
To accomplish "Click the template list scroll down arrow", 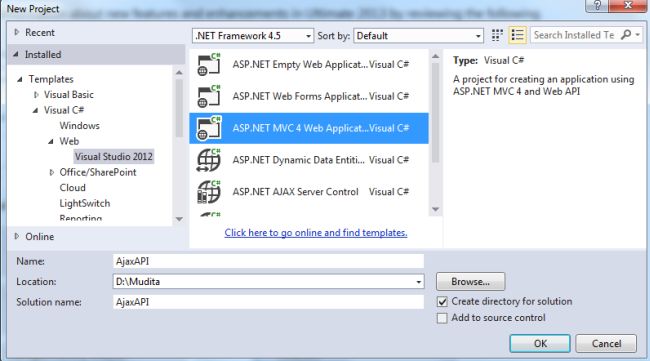I will point(435,210).
